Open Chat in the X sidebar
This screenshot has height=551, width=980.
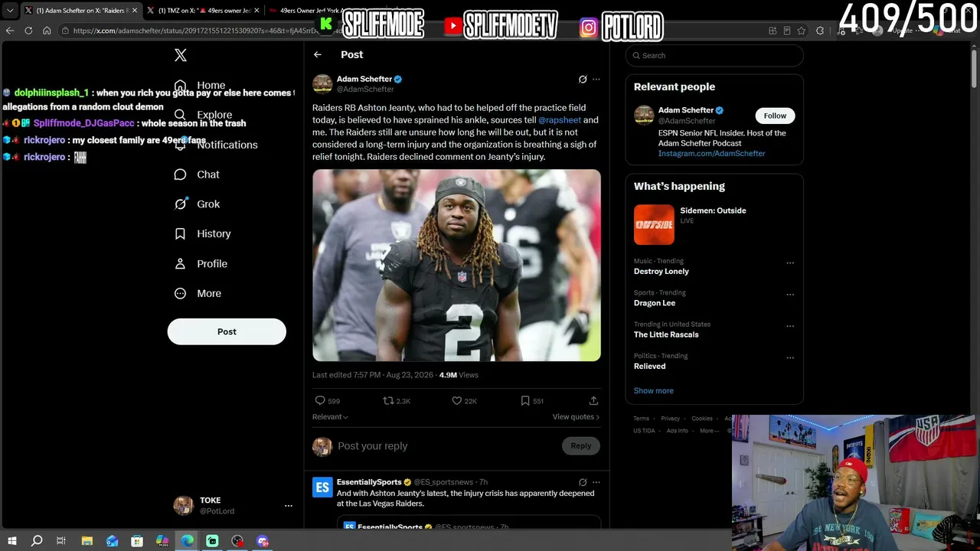(197, 174)
